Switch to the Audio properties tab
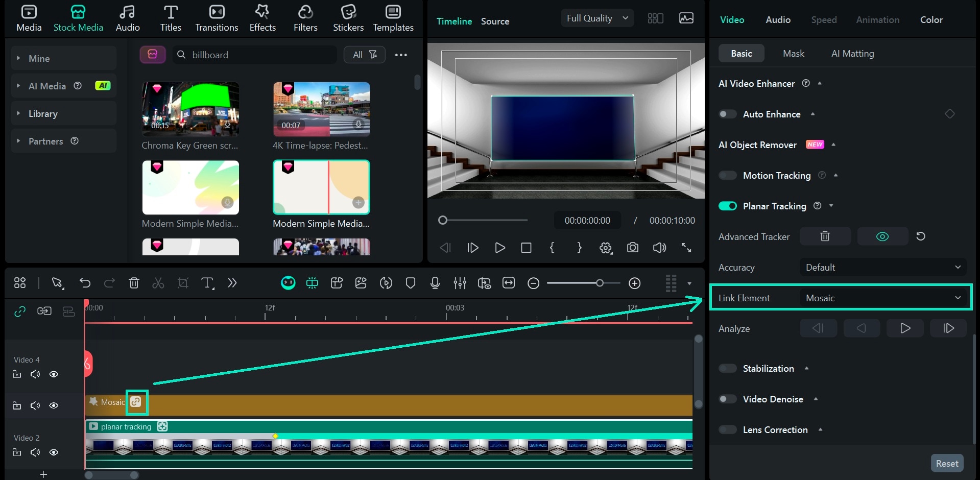Image resolution: width=980 pixels, height=480 pixels. click(x=778, y=20)
